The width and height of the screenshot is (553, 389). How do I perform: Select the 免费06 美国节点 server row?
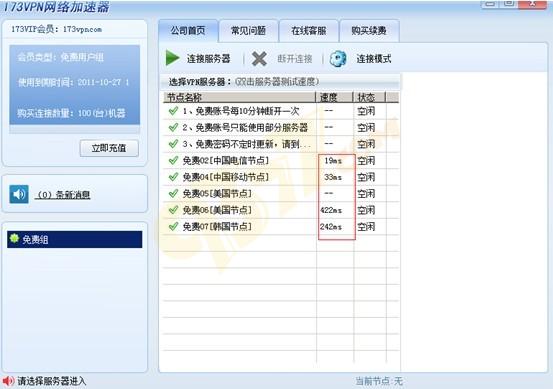[281, 210]
